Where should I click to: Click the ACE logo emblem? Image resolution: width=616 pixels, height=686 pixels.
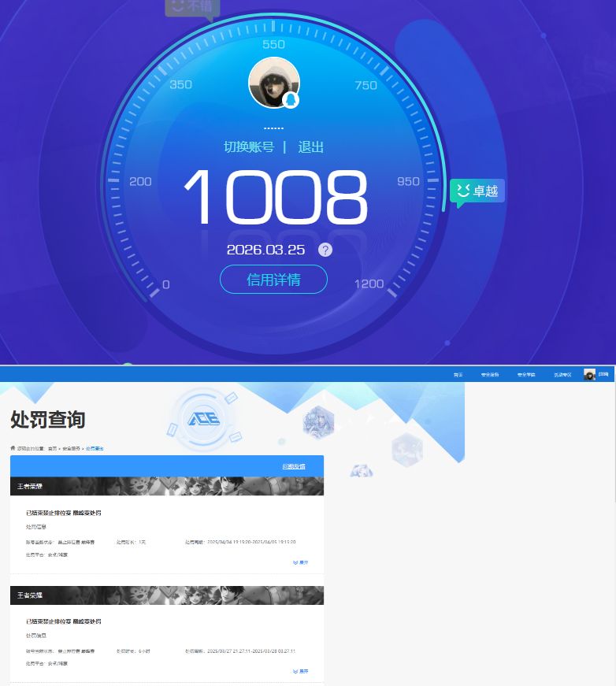pyautogui.click(x=203, y=420)
